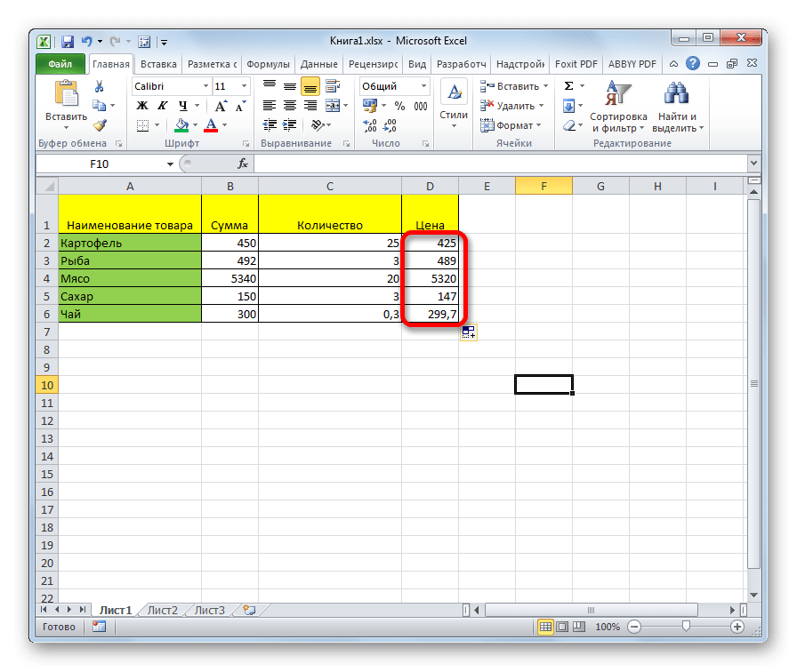The height and width of the screenshot is (672, 797).
Task: Click the Excel Help question mark
Action: (692, 63)
